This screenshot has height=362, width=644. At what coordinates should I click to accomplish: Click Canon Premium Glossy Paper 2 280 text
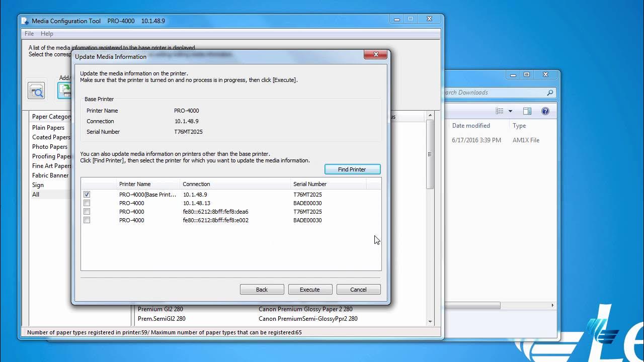pyautogui.click(x=305, y=309)
